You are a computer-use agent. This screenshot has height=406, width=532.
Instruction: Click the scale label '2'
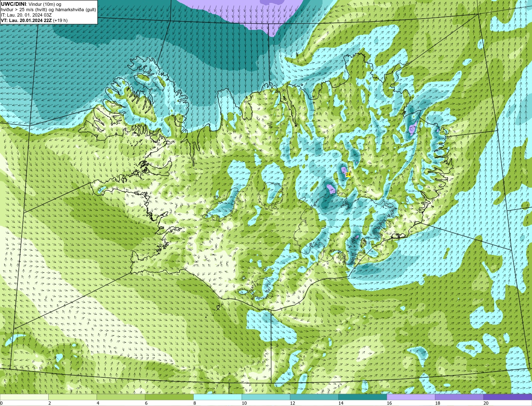[x=49, y=403]
